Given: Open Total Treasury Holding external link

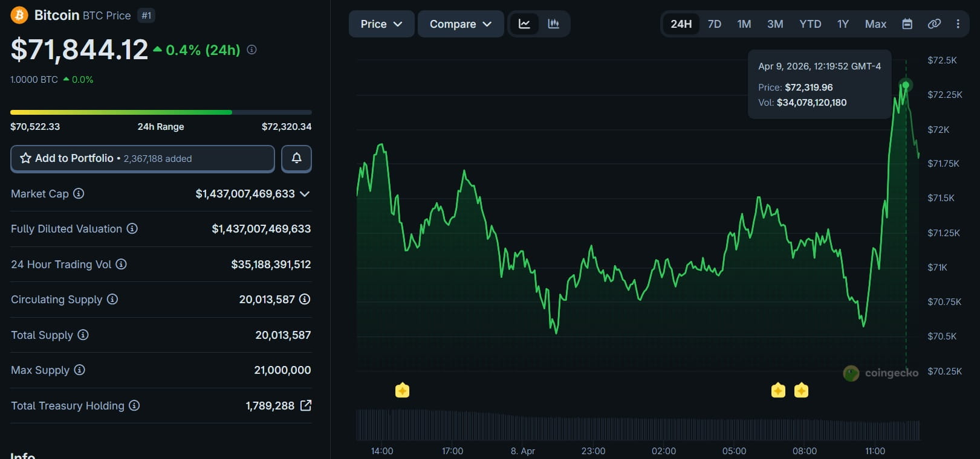Looking at the screenshot, I should coord(306,406).
